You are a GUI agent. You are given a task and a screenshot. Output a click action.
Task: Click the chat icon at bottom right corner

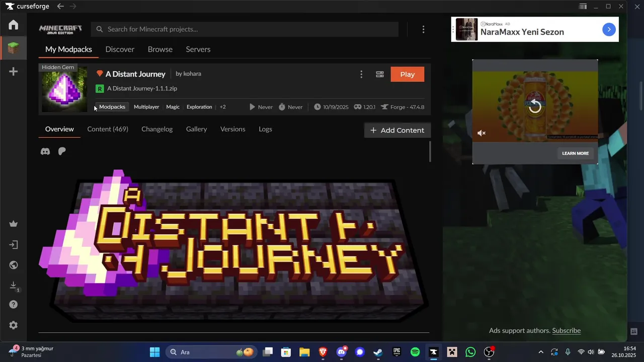pos(634,331)
